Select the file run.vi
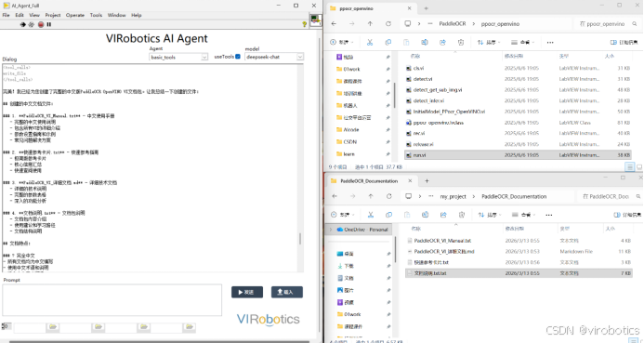 tap(519, 155)
